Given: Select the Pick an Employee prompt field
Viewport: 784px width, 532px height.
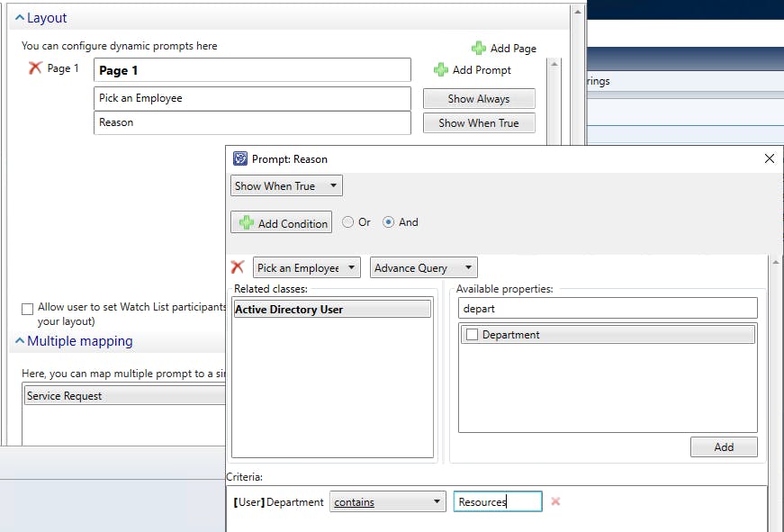Looking at the screenshot, I should [x=252, y=98].
